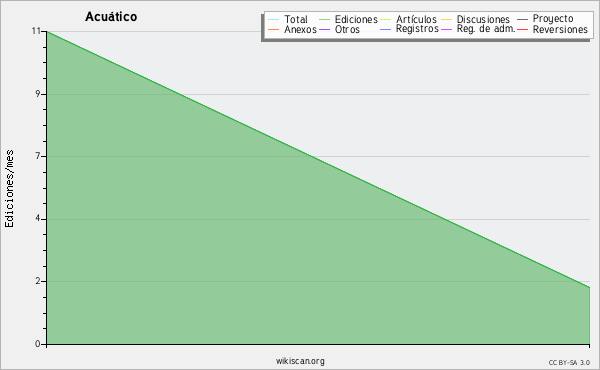Screen dimensions: 600x370
Task: Select the Otros legend entry
Action: [339, 29]
